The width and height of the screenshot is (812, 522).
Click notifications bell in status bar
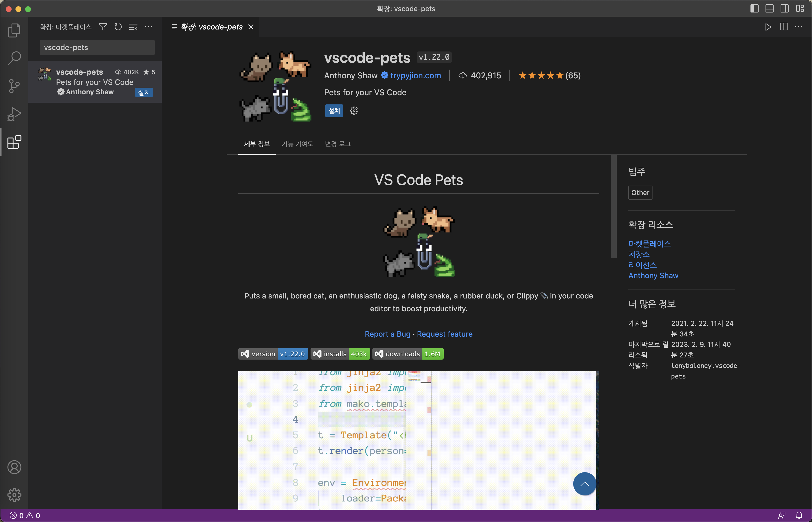799,515
